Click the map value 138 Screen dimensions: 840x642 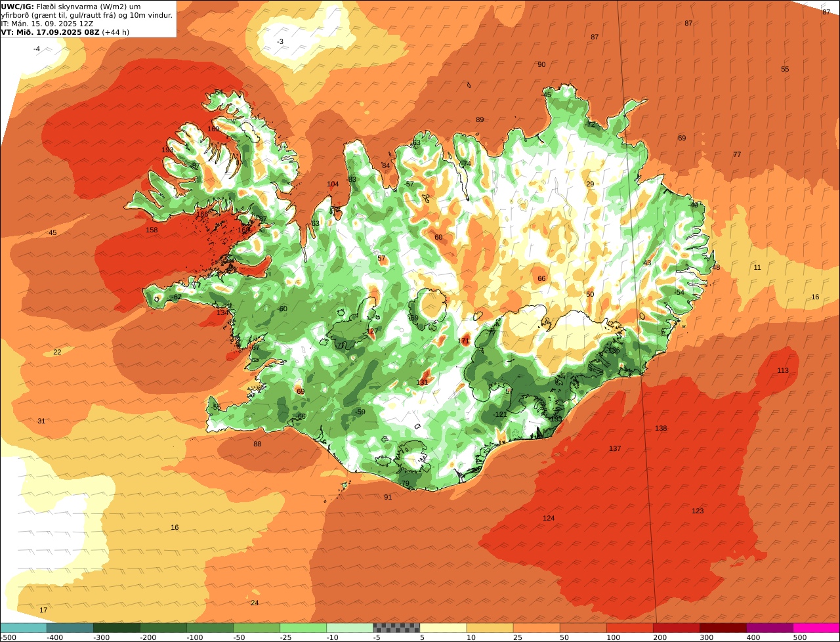pos(661,428)
